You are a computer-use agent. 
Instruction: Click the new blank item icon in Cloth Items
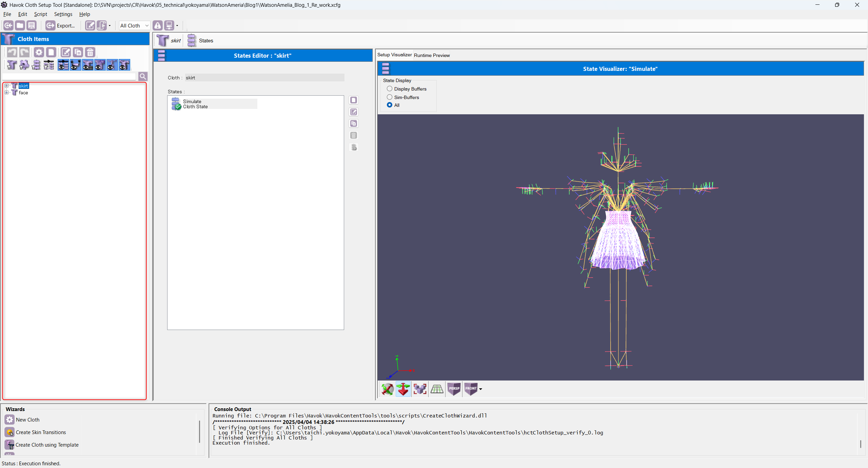pyautogui.click(x=51, y=52)
